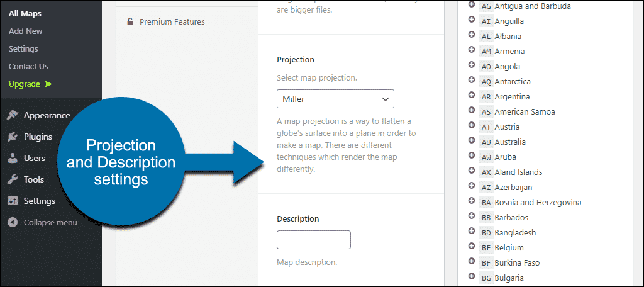Expand the Bangladesh region entry
Viewport: 644px width, 287px height.
tap(472, 232)
